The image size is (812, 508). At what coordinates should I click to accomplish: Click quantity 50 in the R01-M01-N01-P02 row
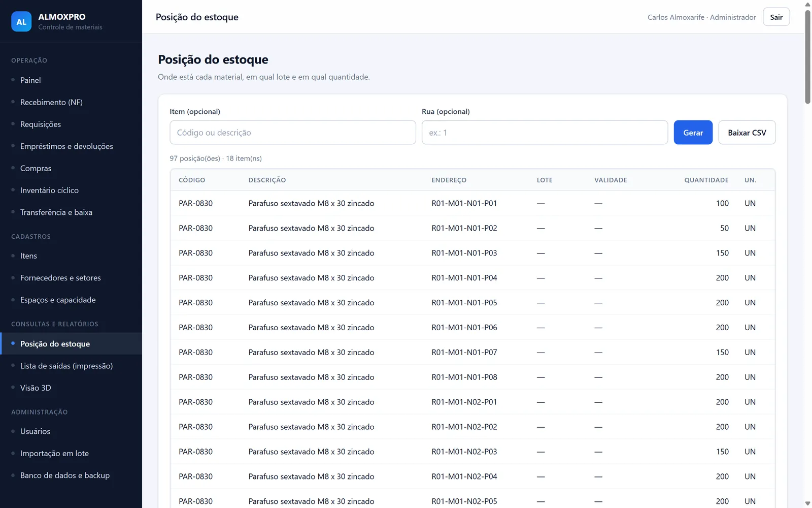[724, 228]
